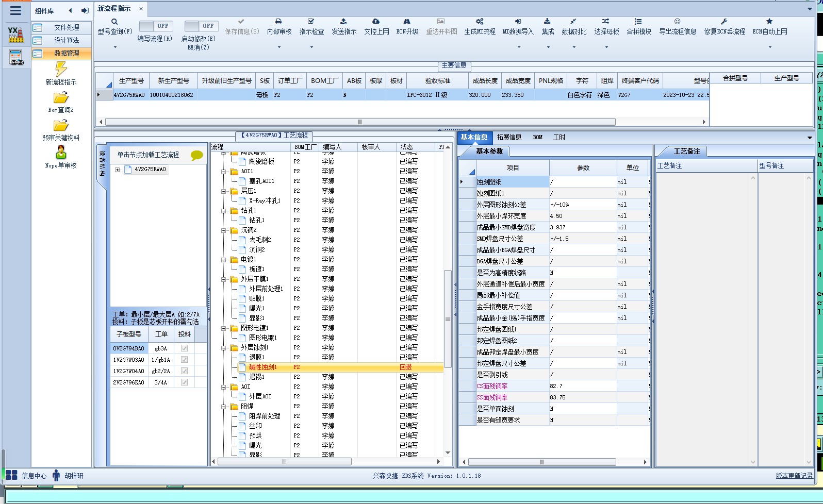The height and width of the screenshot is (504, 823).
Task: Click 文控上网 cloud icon
Action: pyautogui.click(x=376, y=22)
